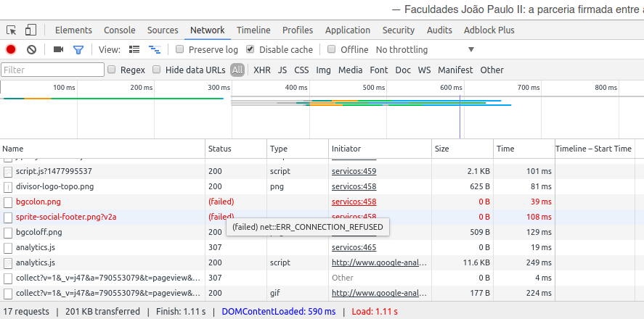Enable the Offline checkbox
This screenshot has width=644, height=319.
[332, 49]
